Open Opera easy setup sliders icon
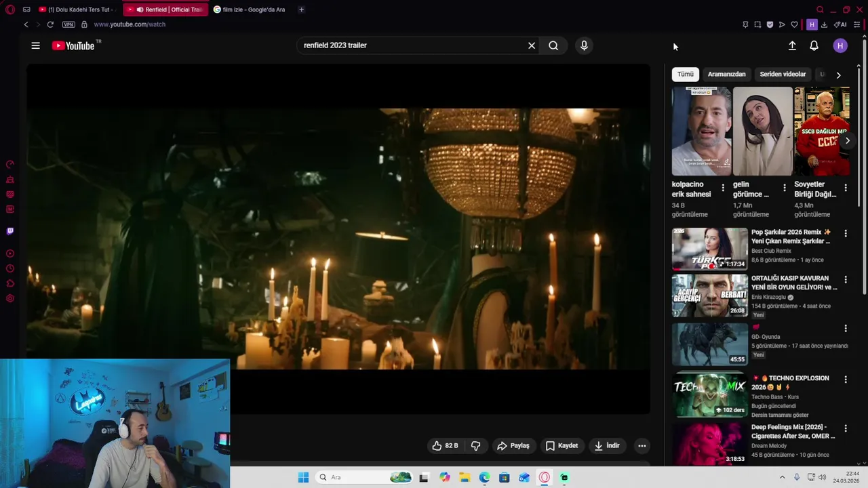868x488 pixels. (x=857, y=24)
